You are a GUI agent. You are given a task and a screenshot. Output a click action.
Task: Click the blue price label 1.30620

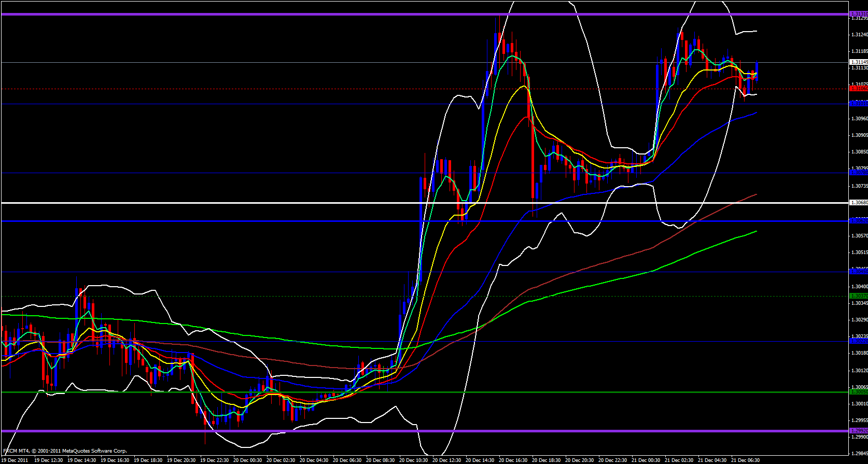tap(859, 221)
